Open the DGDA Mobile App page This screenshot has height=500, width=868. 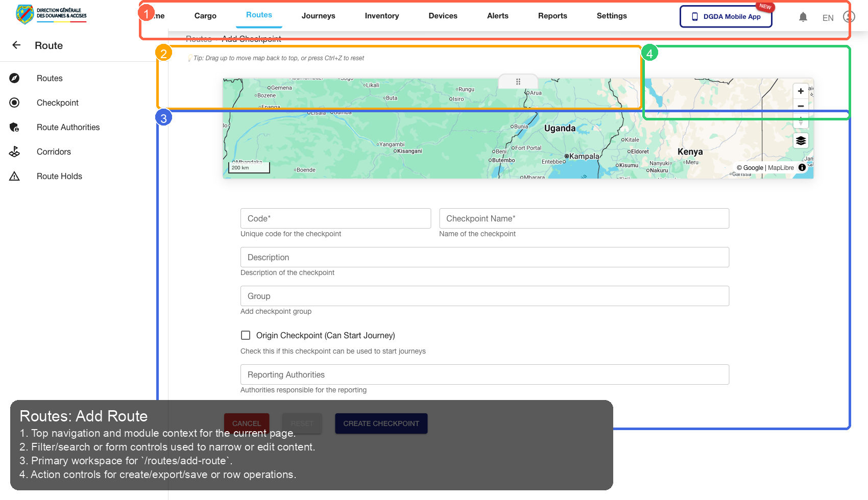click(726, 16)
